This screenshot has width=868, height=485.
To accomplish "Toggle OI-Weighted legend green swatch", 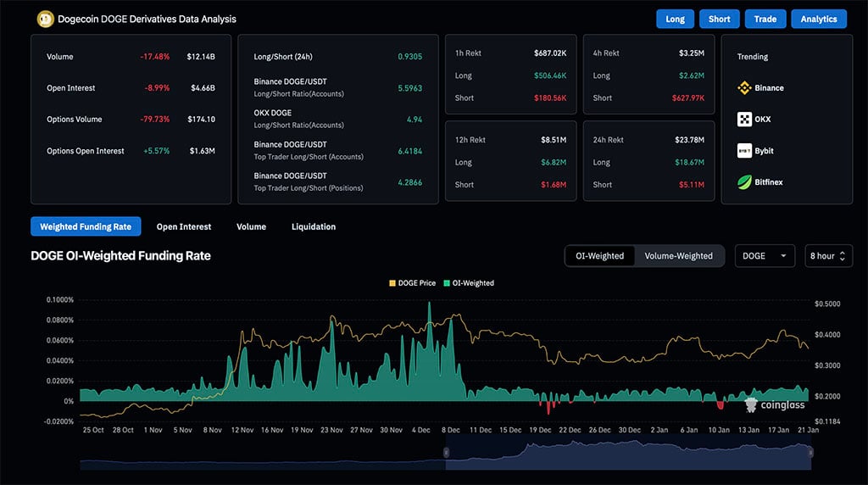I will [x=447, y=283].
